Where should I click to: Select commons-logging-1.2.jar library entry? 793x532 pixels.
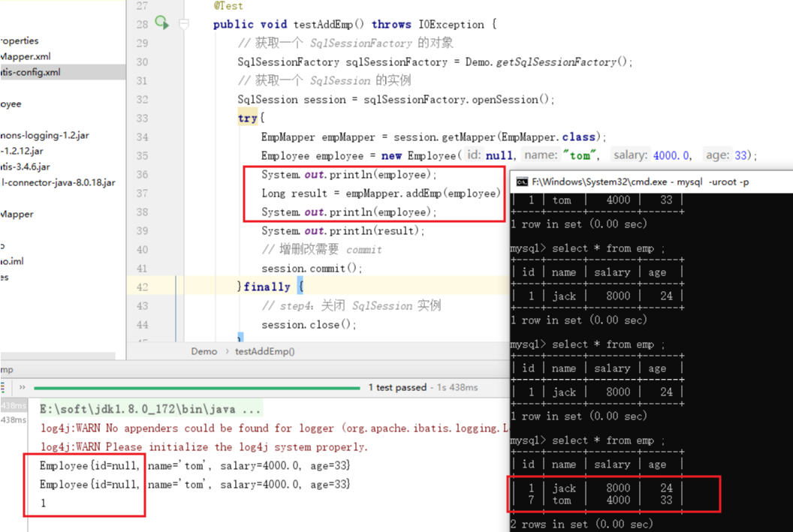tap(44, 135)
